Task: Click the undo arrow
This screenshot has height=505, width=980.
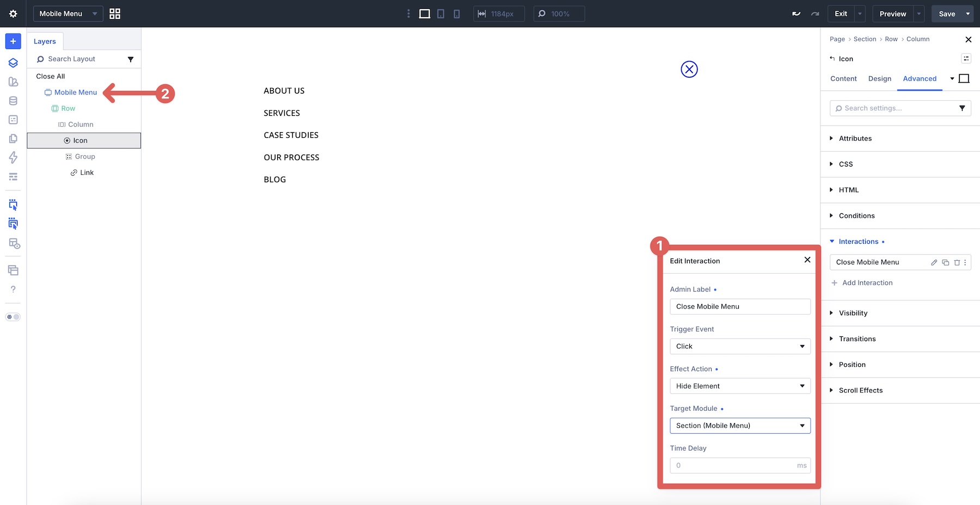Action: point(797,14)
